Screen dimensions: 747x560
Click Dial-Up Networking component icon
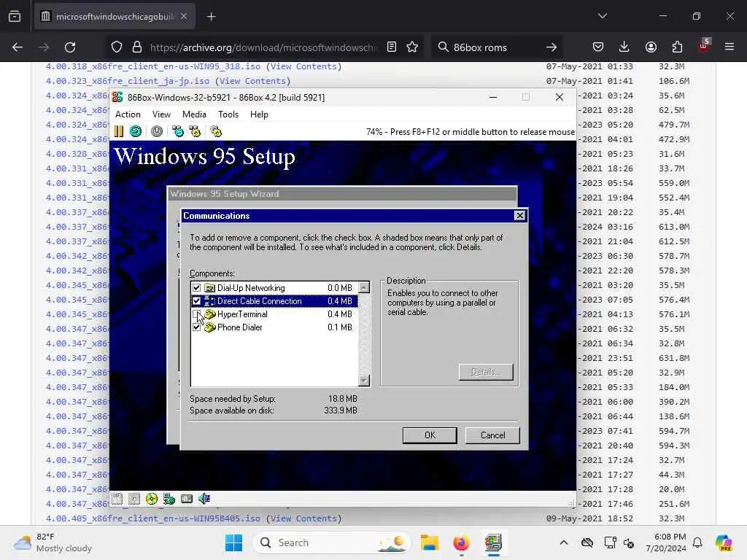(x=209, y=287)
